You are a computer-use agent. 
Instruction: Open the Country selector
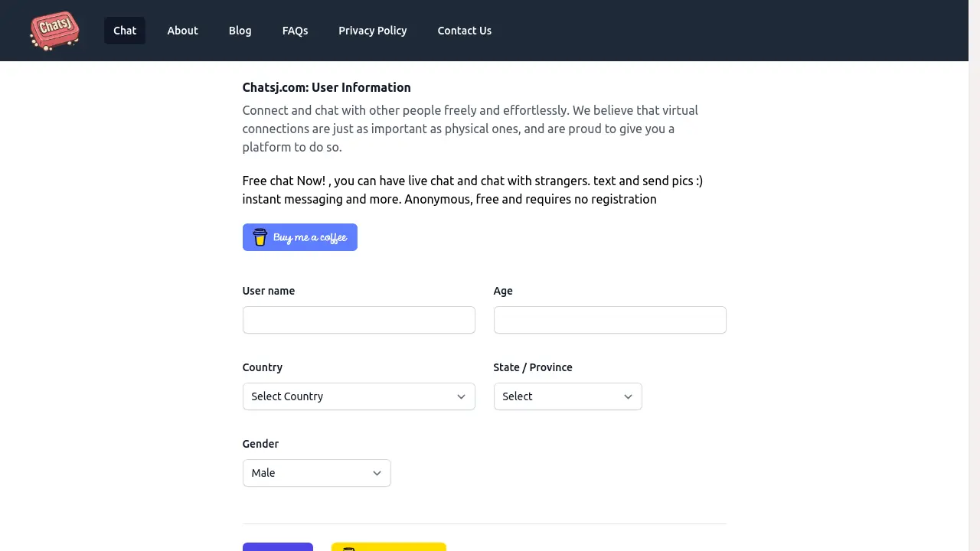[x=358, y=396]
